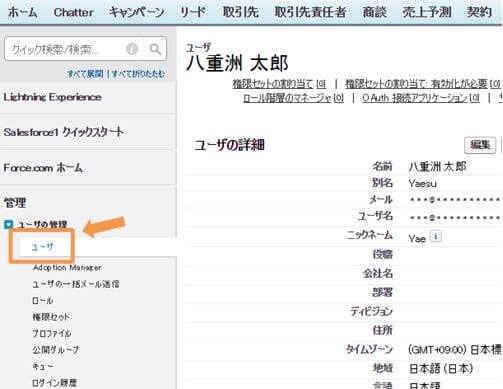Screen dimensions: 503x389
Task: Open Lightning Experience in the sidebar
Action: pyautogui.click(x=52, y=97)
